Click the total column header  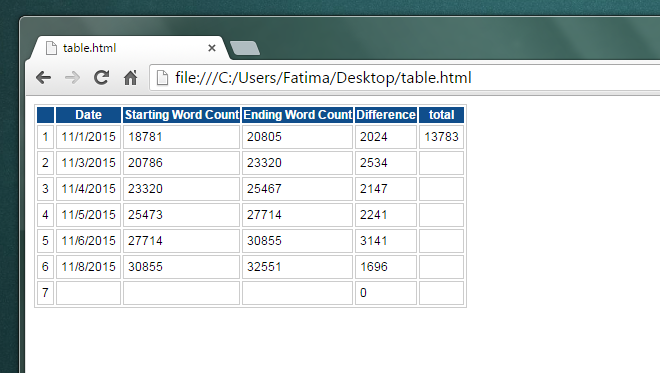(442, 115)
